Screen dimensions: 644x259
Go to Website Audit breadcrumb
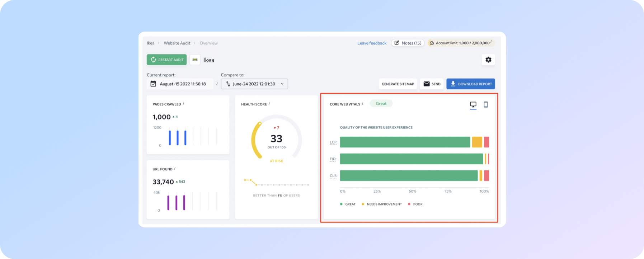(177, 43)
